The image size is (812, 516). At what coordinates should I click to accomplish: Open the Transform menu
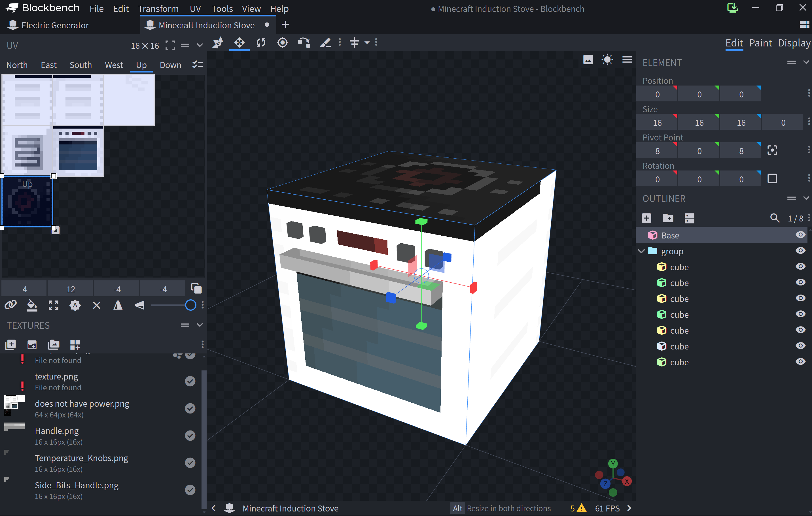[158, 8]
